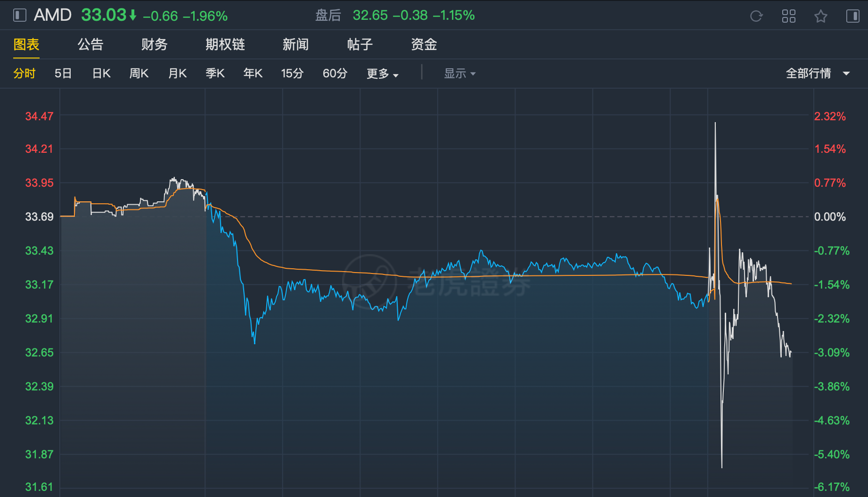Switch chart to 月K

[178, 74]
